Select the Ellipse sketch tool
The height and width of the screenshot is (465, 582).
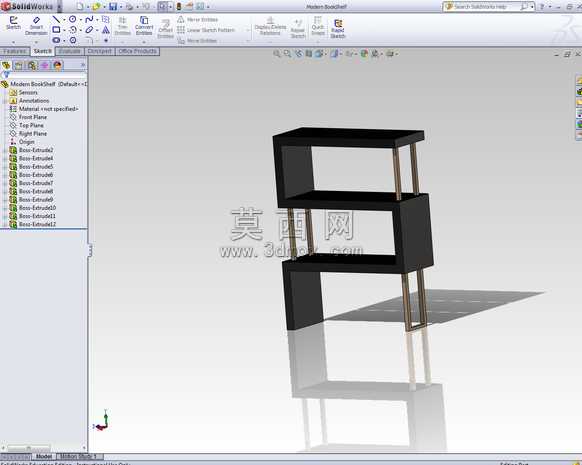tap(89, 30)
